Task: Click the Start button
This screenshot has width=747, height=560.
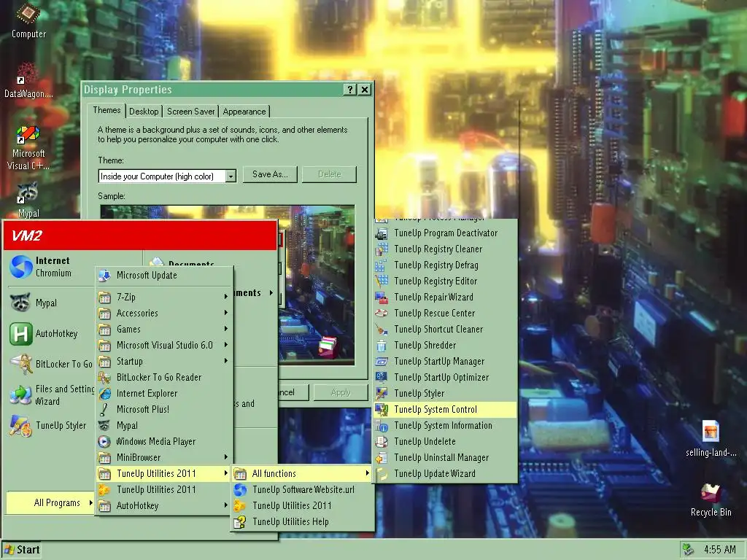Action: (22, 550)
